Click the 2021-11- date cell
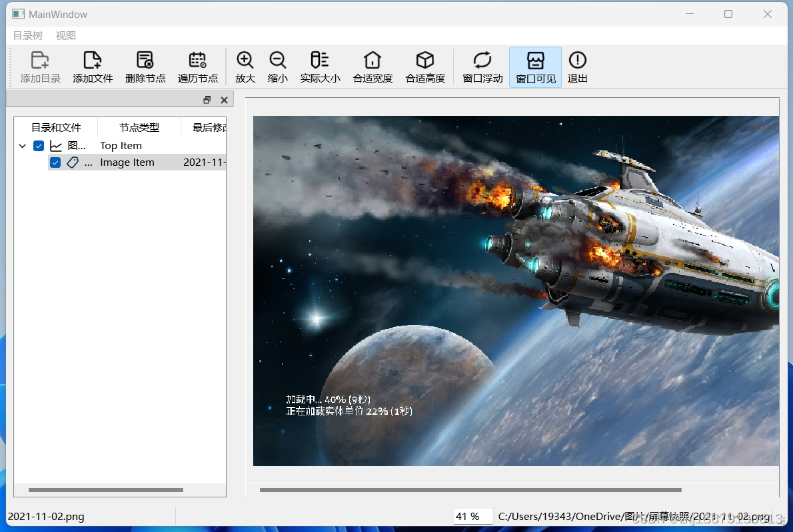The width and height of the screenshot is (793, 532). coord(205,162)
